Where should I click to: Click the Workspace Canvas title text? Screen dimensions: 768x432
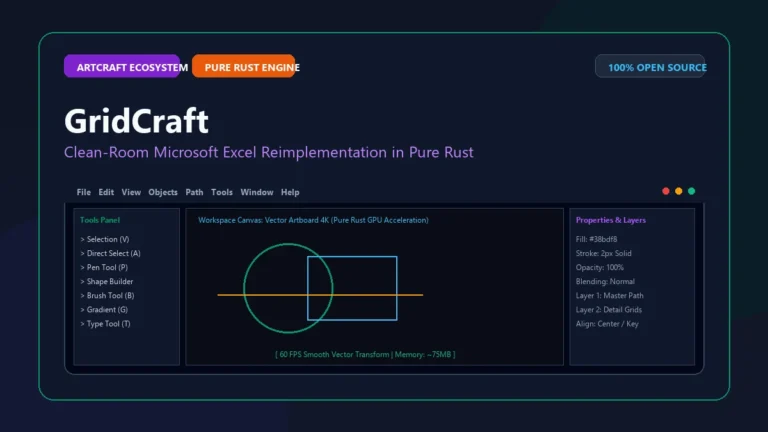click(313, 220)
